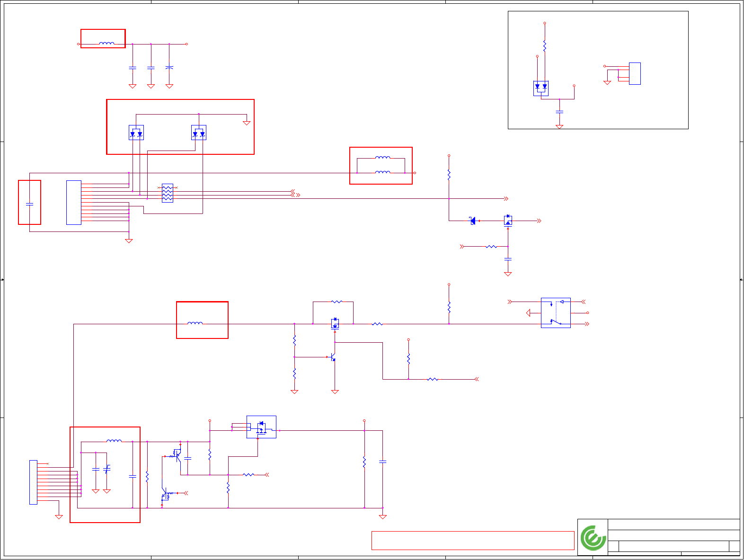This screenshot has width=744, height=560.
Task: Select the inductor in the top-left red box
Action: tap(106, 44)
